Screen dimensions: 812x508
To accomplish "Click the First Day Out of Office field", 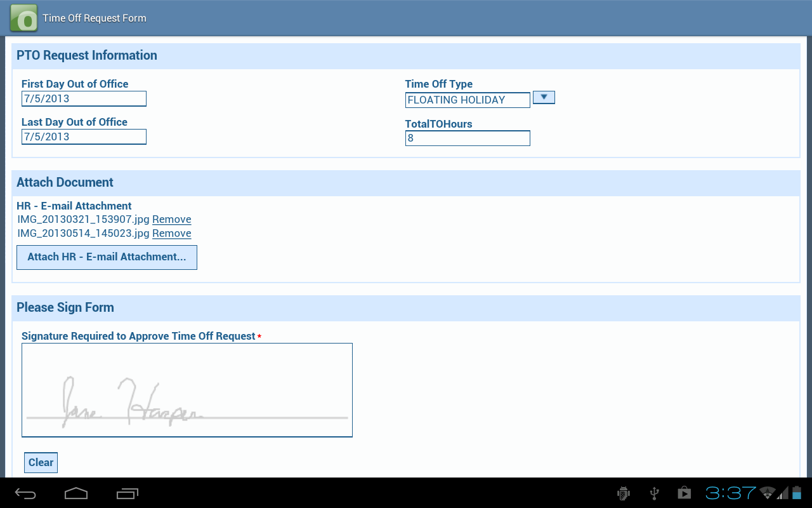I will [84, 98].
